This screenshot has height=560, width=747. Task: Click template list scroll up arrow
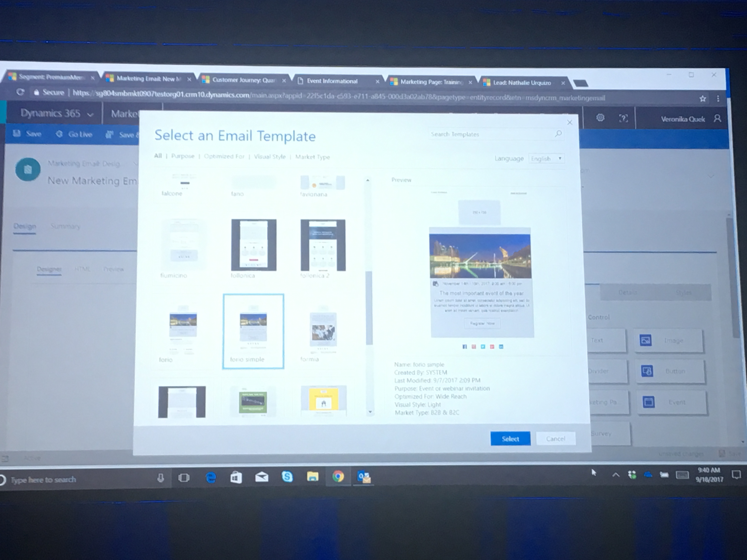click(x=368, y=180)
